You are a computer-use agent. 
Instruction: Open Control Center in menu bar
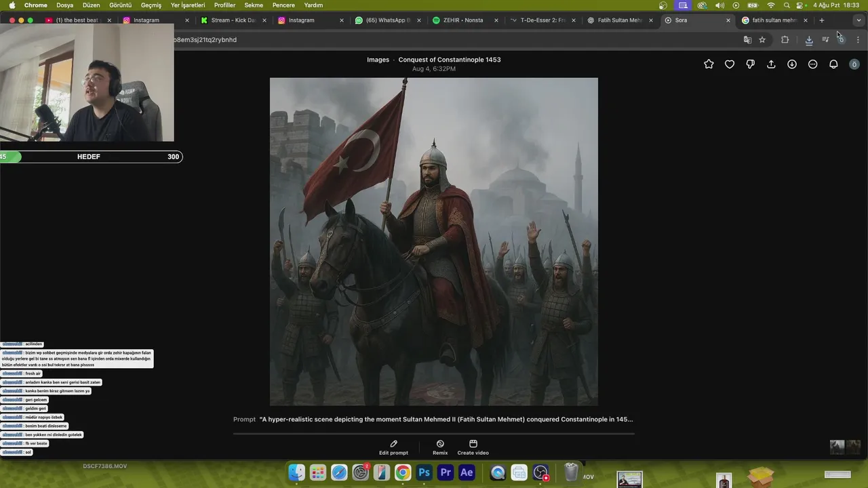pyautogui.click(x=802, y=5)
